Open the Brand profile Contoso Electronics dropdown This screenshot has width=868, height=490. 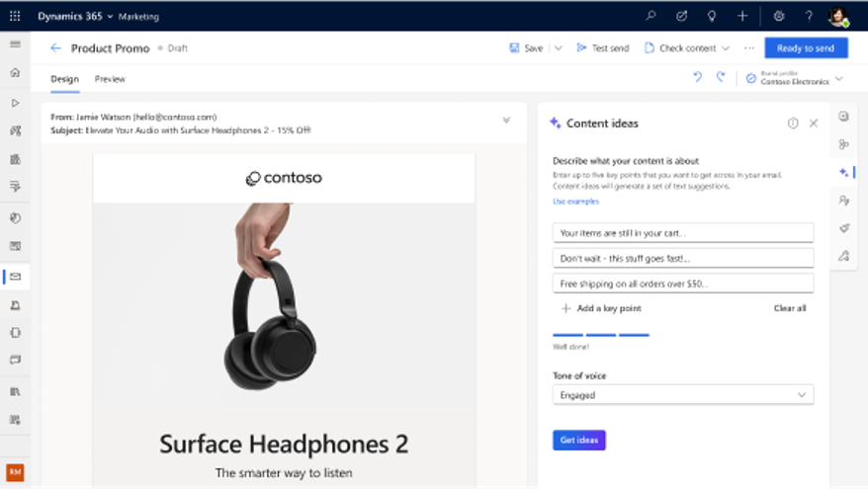(x=795, y=78)
